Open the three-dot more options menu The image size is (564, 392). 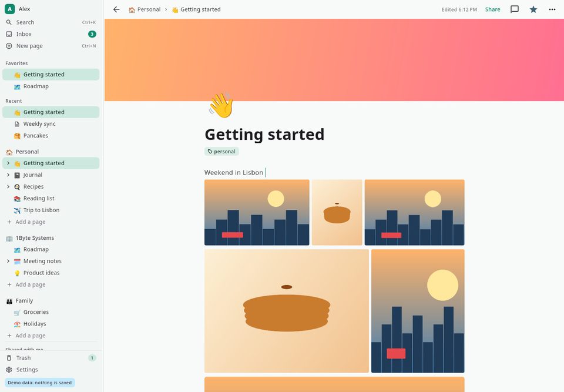pyautogui.click(x=552, y=9)
